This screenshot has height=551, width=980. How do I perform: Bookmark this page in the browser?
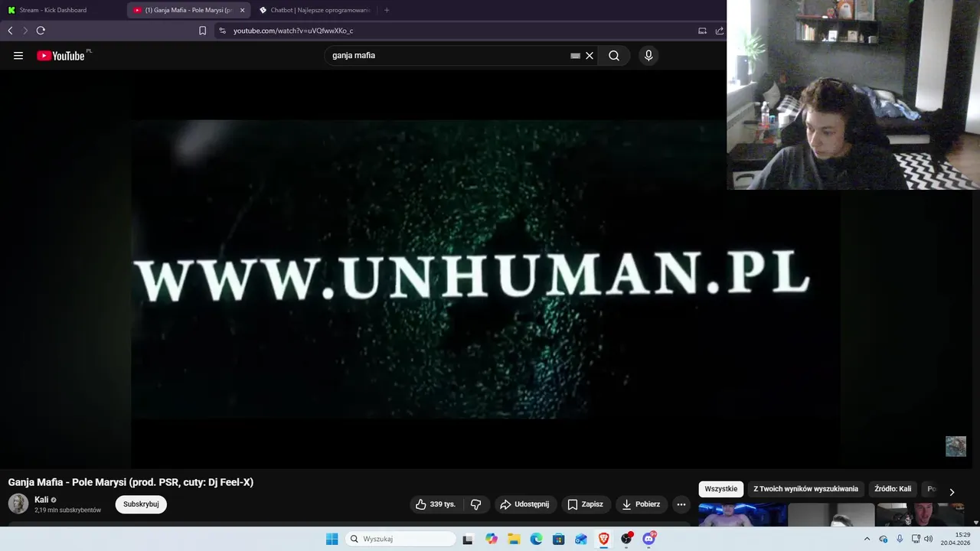coord(202,31)
